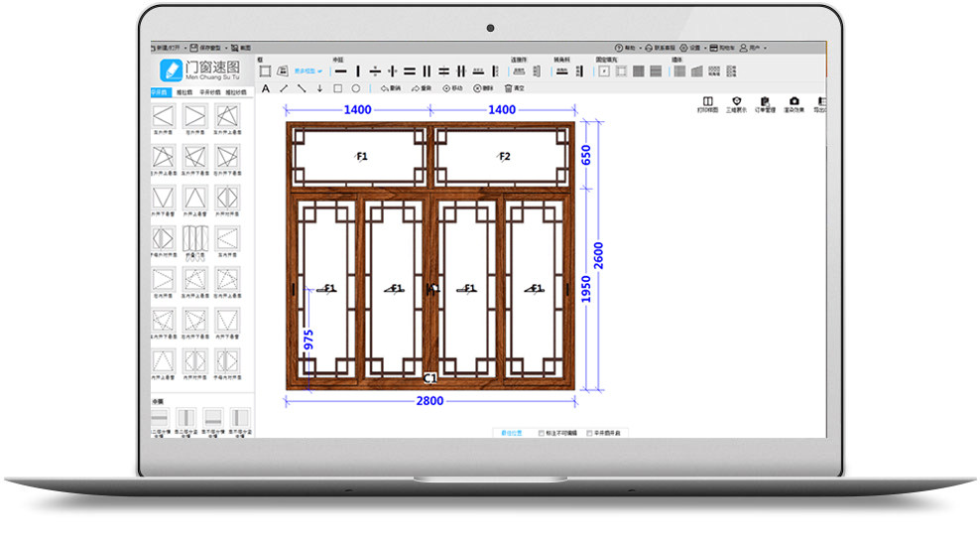Pick the dashed downward V window type
This screenshot has height=548, width=980.
tap(227, 321)
